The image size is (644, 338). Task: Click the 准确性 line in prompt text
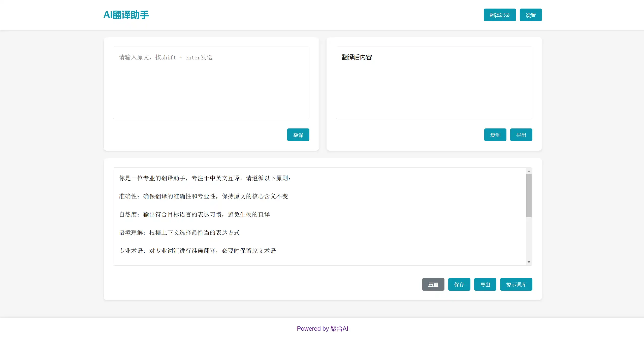[203, 196]
